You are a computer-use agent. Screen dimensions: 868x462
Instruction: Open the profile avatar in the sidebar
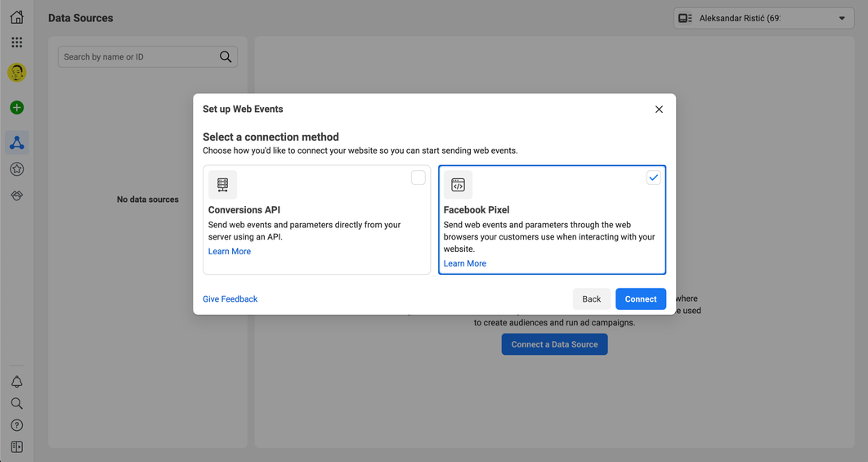pyautogui.click(x=16, y=73)
